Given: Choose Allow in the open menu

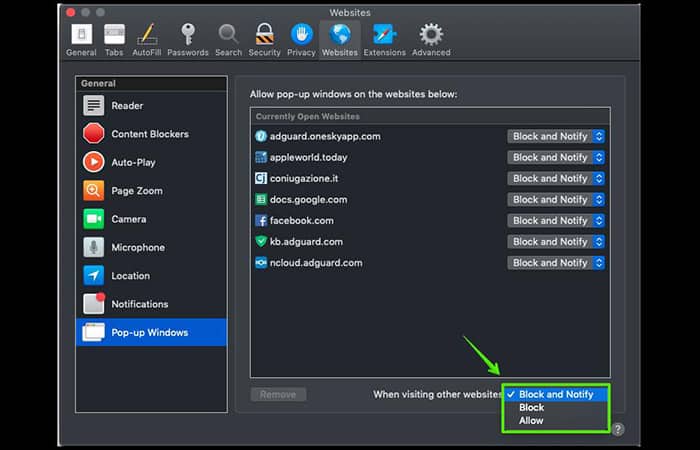Looking at the screenshot, I should pos(556,421).
